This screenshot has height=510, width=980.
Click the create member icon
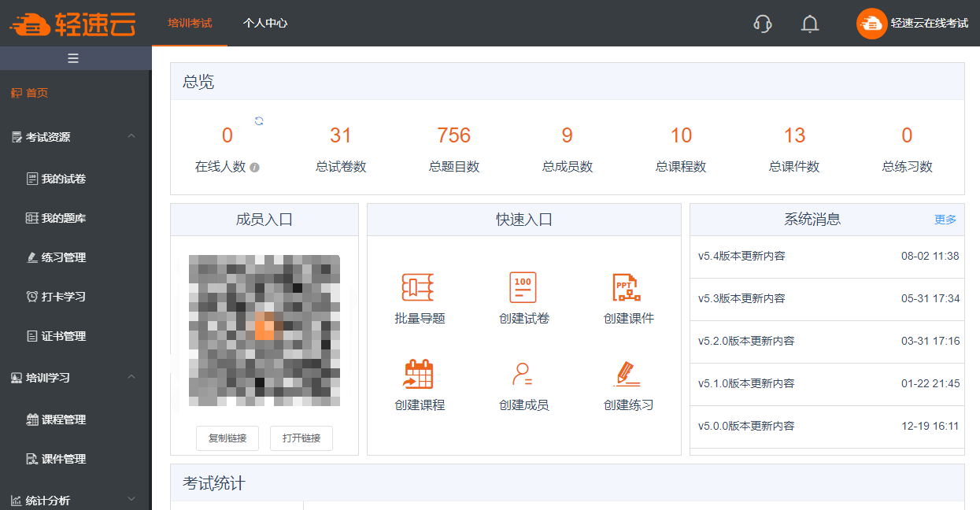click(523, 375)
